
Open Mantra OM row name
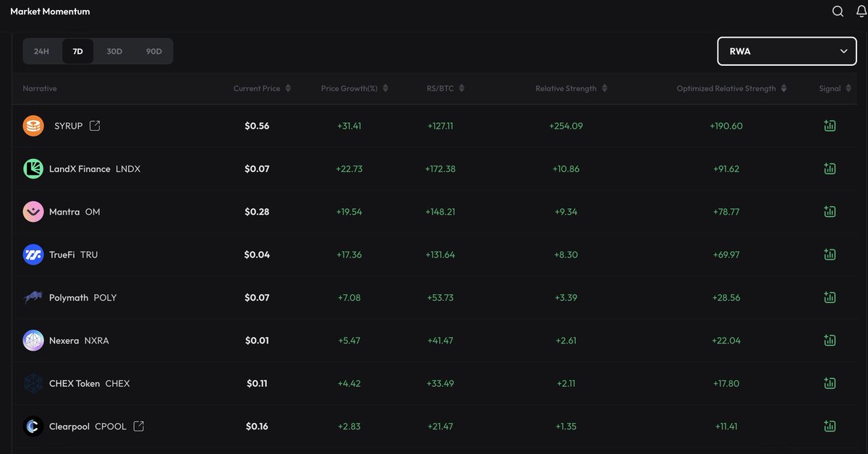(75, 212)
